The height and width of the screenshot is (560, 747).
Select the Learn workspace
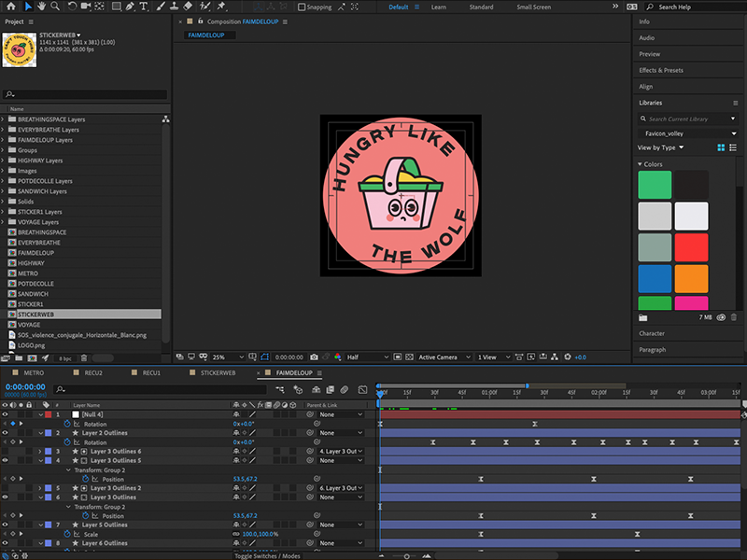coord(439,7)
